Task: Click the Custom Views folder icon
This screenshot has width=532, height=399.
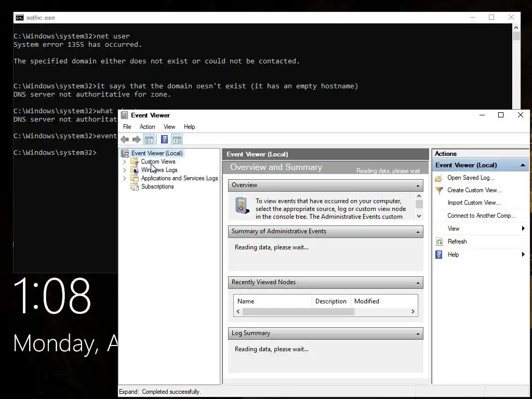Action: click(135, 162)
